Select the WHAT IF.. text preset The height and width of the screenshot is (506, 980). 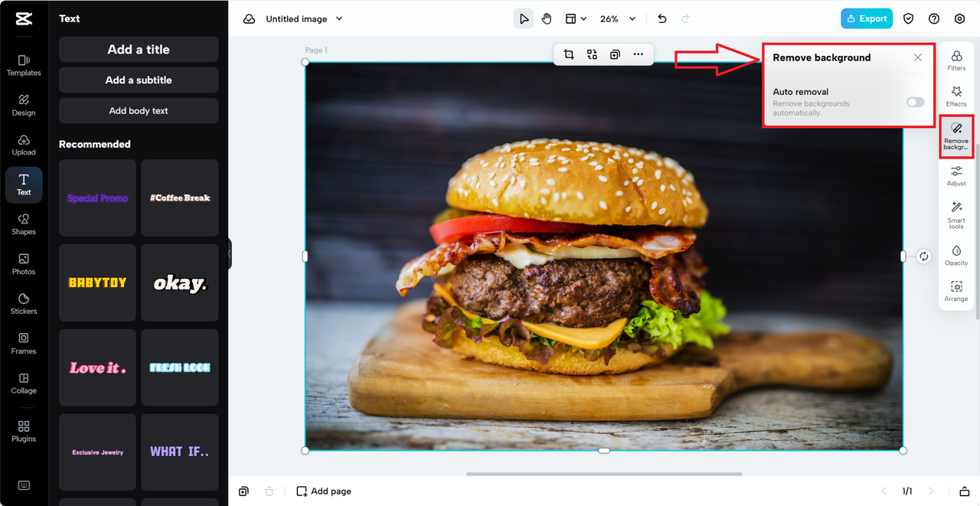click(x=180, y=452)
